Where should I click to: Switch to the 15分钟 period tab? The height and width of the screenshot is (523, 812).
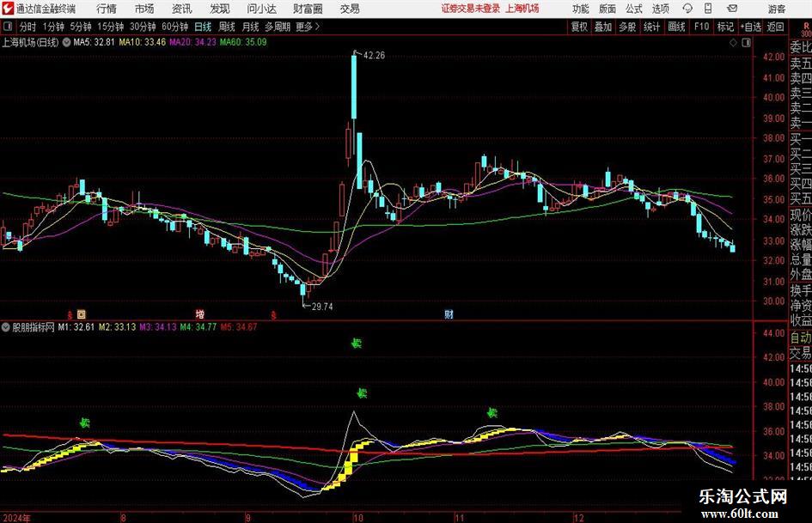click(111, 27)
